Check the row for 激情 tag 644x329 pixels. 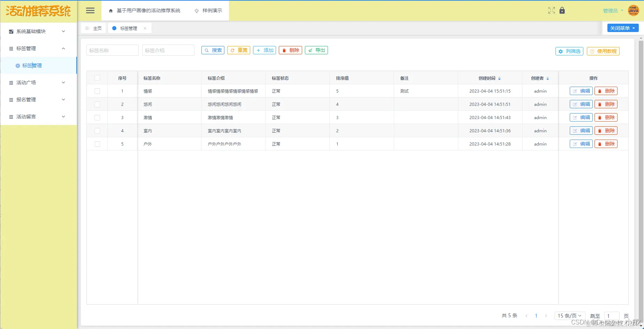97,118
